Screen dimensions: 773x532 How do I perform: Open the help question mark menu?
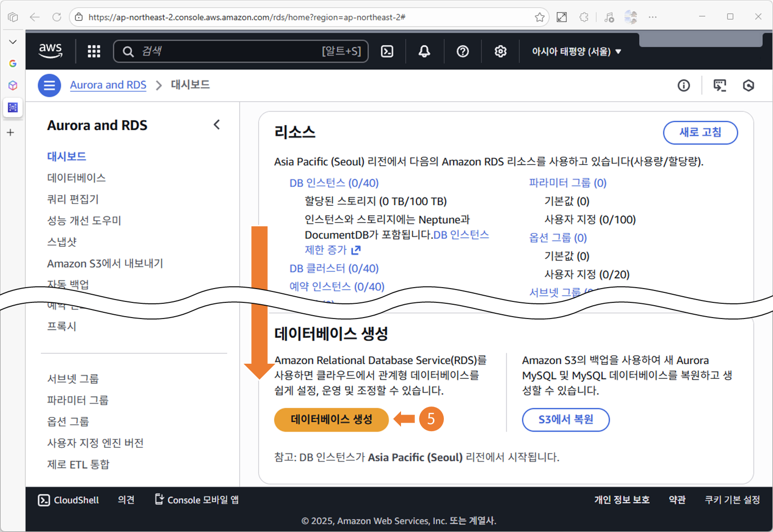click(x=462, y=51)
